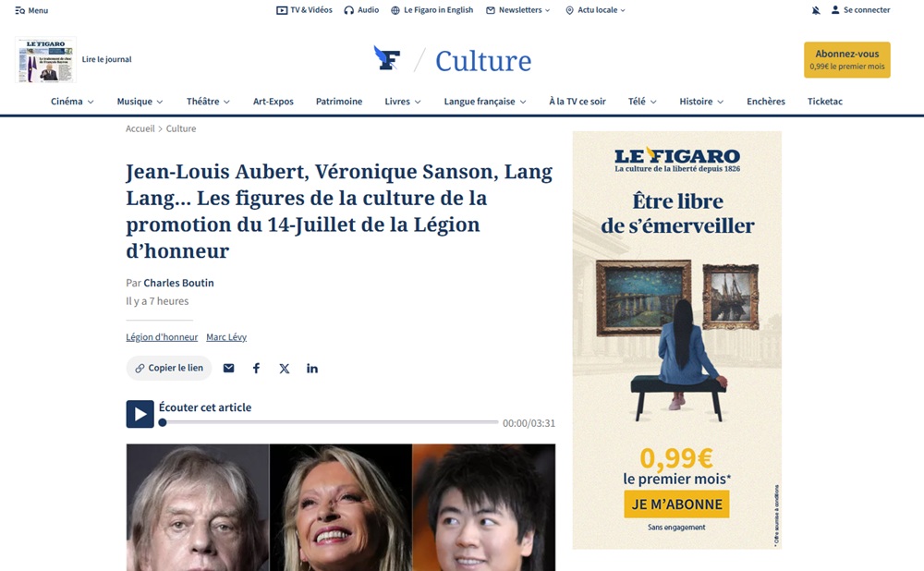Expand the Musique menu
The image size is (924, 571).
coord(140,102)
